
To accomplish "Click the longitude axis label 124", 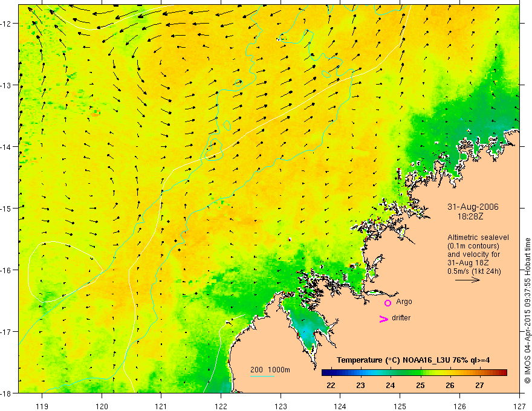I will click(x=340, y=406).
